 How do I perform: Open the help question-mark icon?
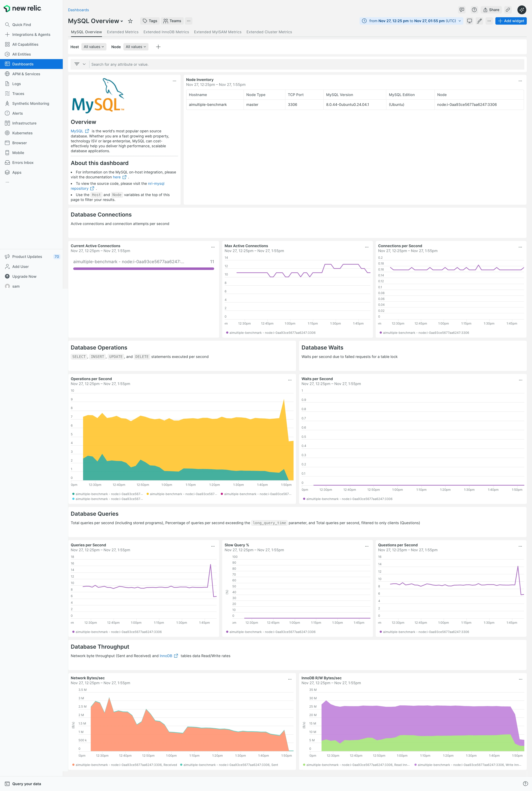(x=474, y=10)
